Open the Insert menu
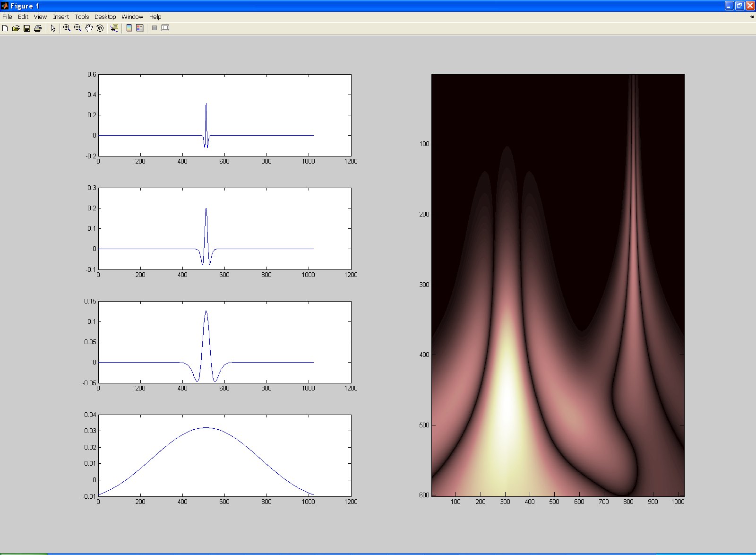Screen dimensions: 756x555 tap(61, 17)
